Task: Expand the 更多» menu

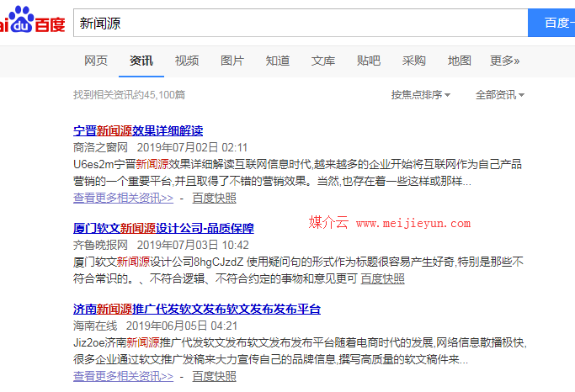Action: pos(505,61)
